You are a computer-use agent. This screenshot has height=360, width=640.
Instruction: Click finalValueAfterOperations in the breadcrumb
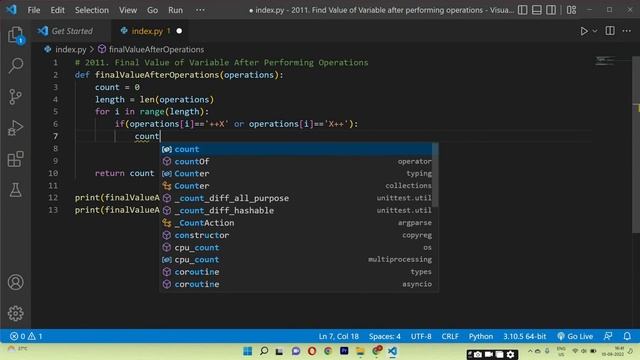pyautogui.click(x=156, y=49)
